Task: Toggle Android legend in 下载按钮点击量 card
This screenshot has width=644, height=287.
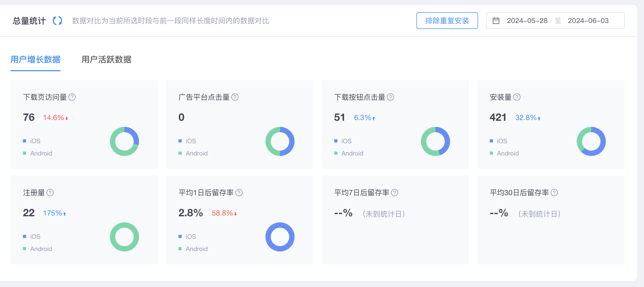Action: click(x=349, y=153)
